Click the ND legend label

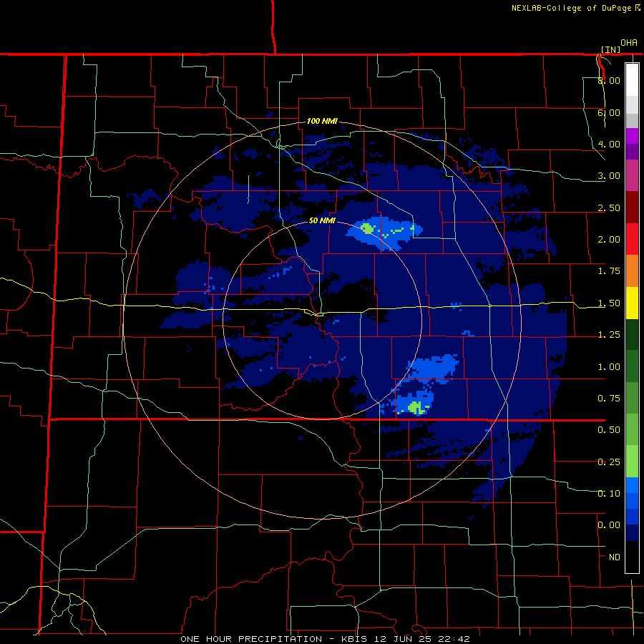pyautogui.click(x=615, y=557)
